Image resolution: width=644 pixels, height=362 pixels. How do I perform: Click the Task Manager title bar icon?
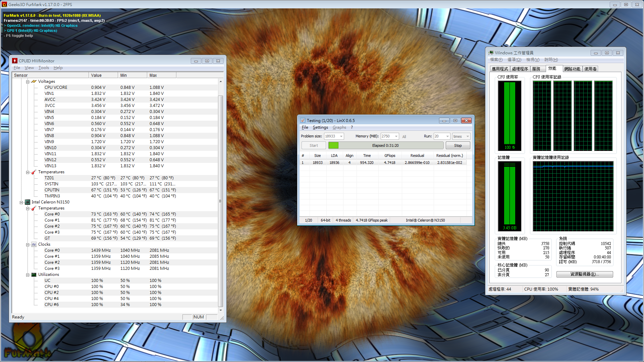[491, 53]
